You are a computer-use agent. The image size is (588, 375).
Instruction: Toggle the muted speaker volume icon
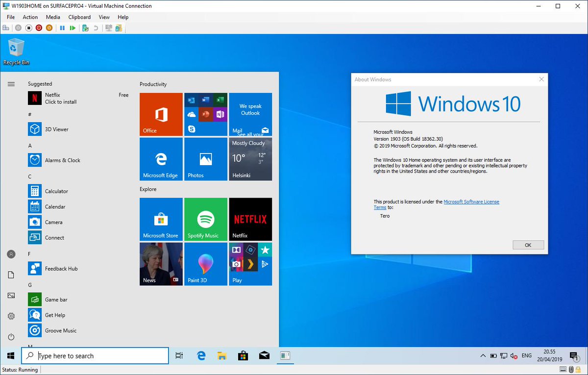coord(514,356)
